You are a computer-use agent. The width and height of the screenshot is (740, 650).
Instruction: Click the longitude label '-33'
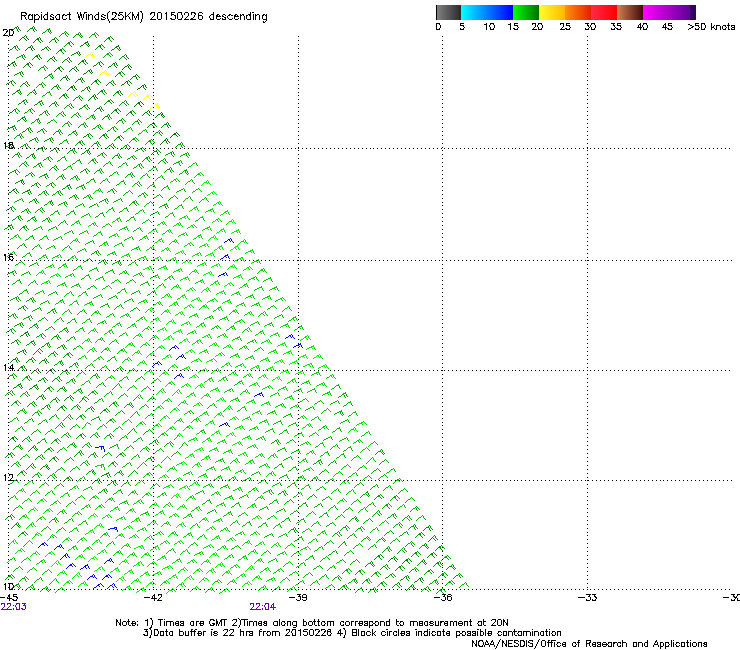tap(588, 598)
